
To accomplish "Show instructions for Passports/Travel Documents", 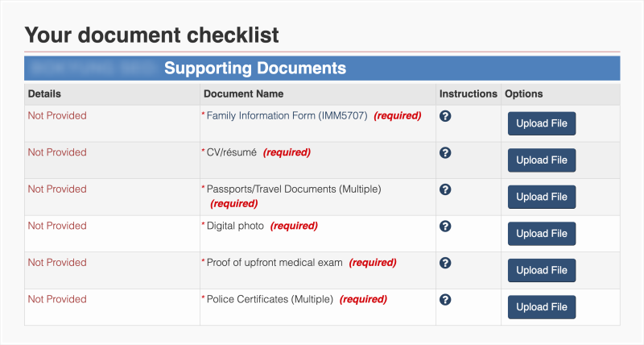I will pyautogui.click(x=445, y=189).
